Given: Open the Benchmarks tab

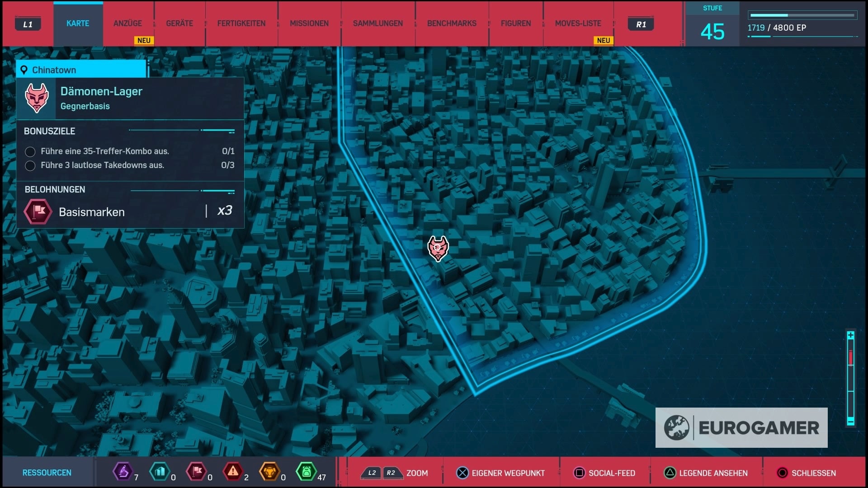Looking at the screenshot, I should pyautogui.click(x=452, y=23).
